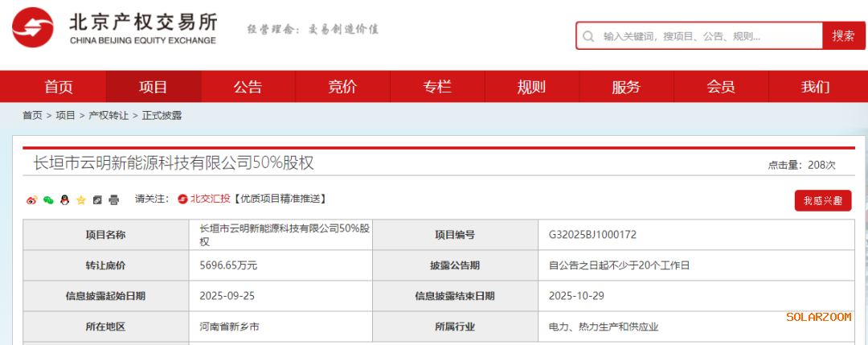
Task: Open the 首页 navigation menu item
Action: [x=59, y=87]
